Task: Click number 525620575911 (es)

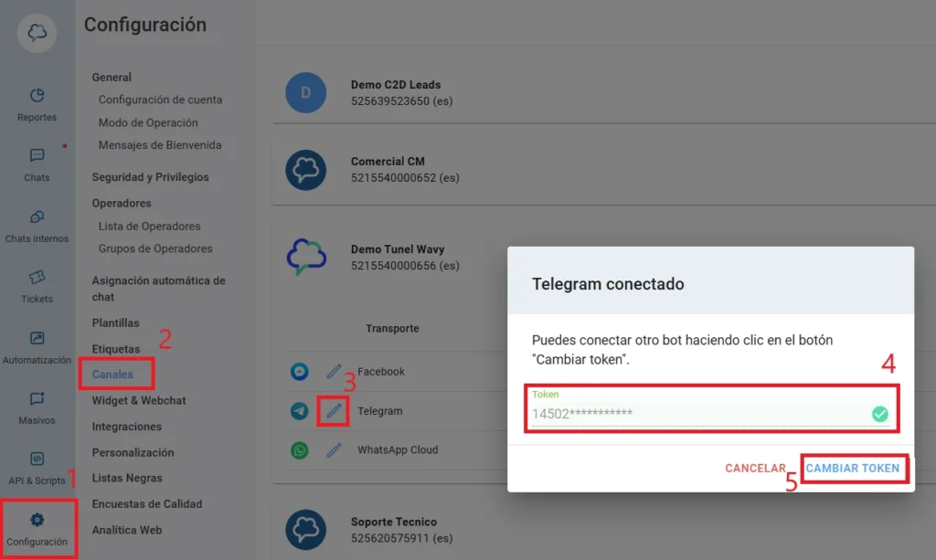Action: 402,538
